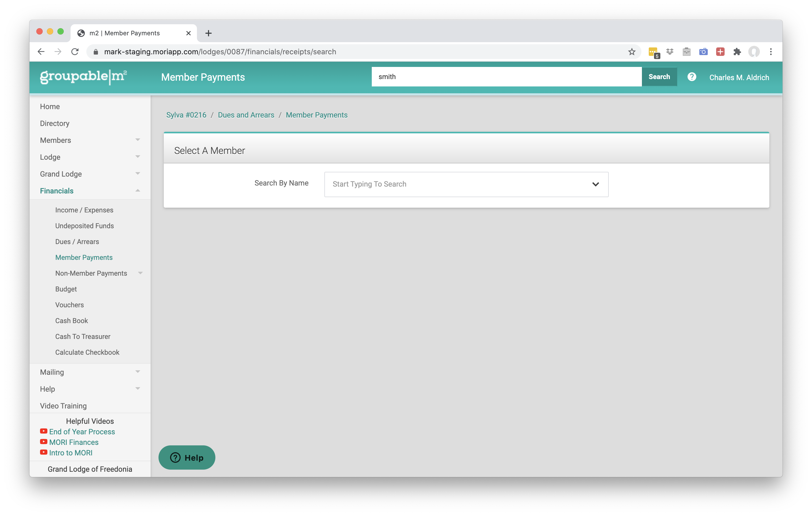This screenshot has width=812, height=516.
Task: Open Undeposited Funds page
Action: [x=84, y=226]
